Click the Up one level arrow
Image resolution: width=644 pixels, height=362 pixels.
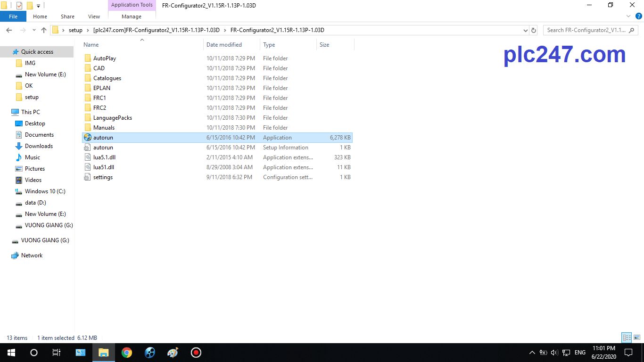point(44,30)
